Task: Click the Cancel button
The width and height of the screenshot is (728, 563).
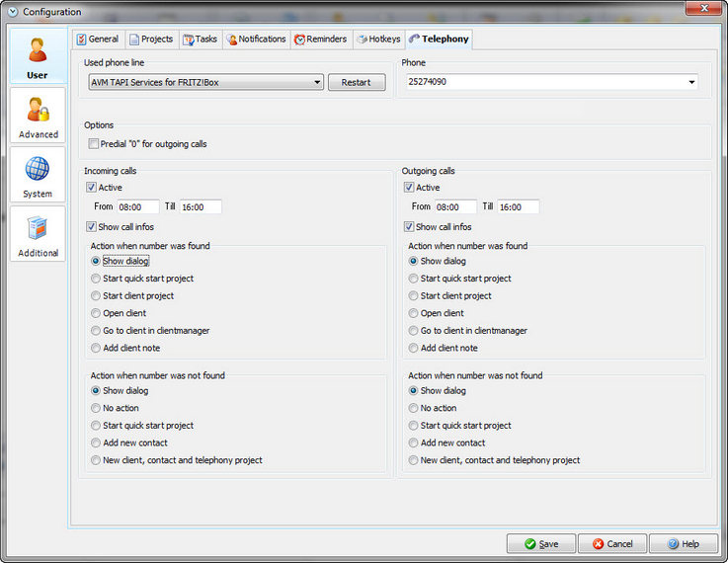Action: (x=612, y=543)
